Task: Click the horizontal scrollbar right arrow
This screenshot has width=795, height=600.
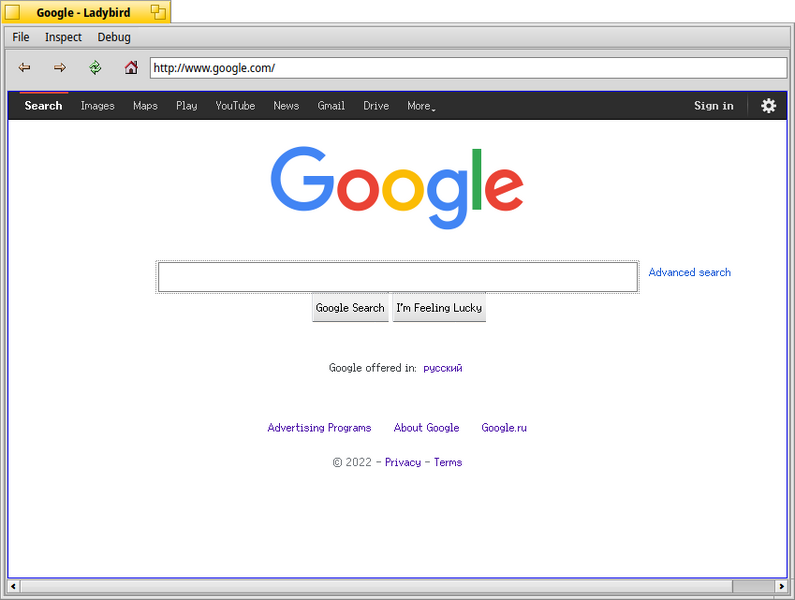Action: 781,586
